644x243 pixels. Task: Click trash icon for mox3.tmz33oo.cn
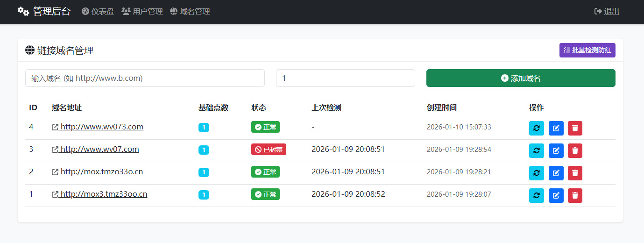(x=575, y=195)
